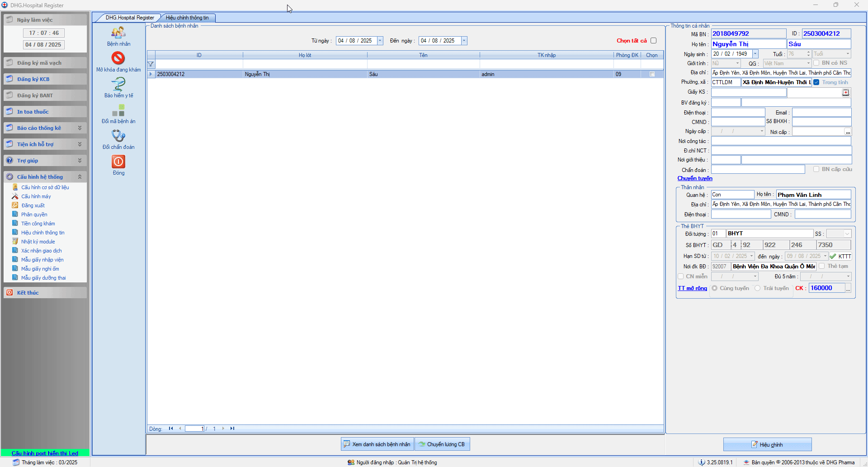Viewport: 868px width, 467px height.
Task: Toggle the Trong tỉnh checkbox
Action: (x=816, y=82)
